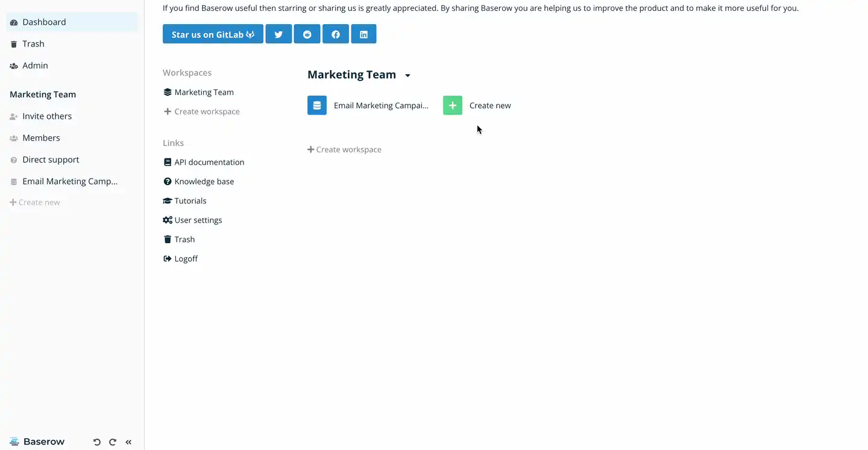Open Invite others for Marketing Team
The image size is (868, 450).
[x=46, y=116]
